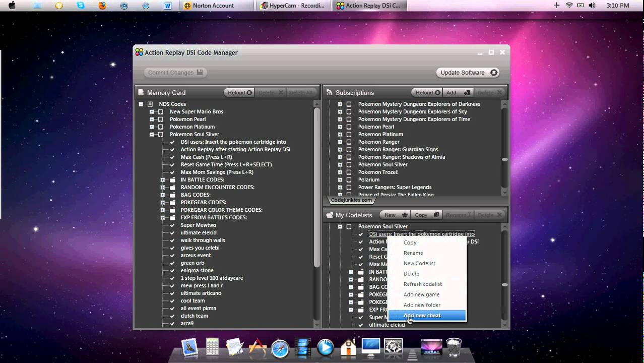The image size is (644, 363).
Task: Expand Pokemon Mystery Dungeon: Explorers of Sky
Action: pyautogui.click(x=340, y=112)
